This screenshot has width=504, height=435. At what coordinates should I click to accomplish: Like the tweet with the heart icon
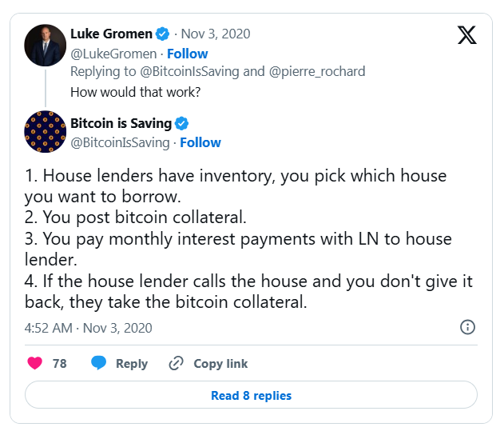click(35, 363)
